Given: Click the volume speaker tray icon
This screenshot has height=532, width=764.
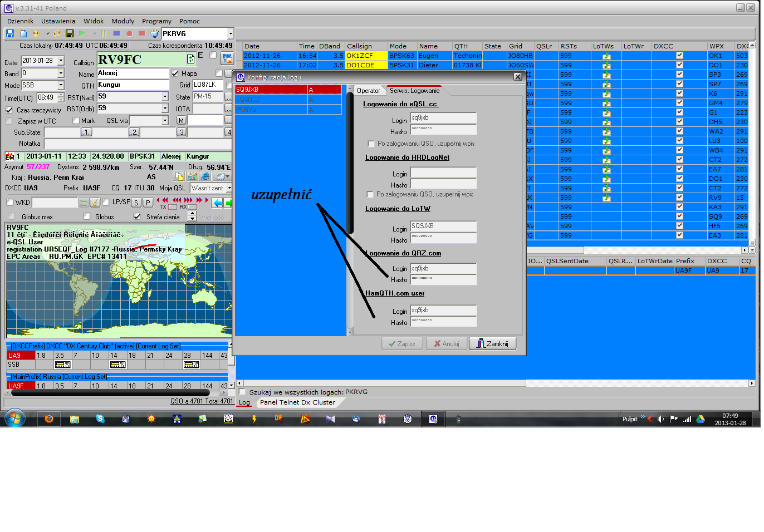Looking at the screenshot, I should pyautogui.click(x=661, y=419).
